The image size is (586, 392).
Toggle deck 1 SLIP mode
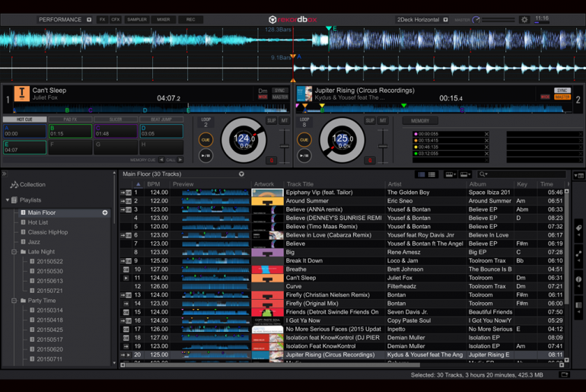tap(272, 120)
